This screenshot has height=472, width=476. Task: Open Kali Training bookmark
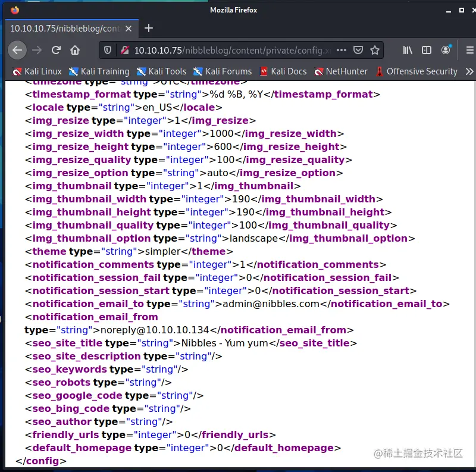pos(99,71)
